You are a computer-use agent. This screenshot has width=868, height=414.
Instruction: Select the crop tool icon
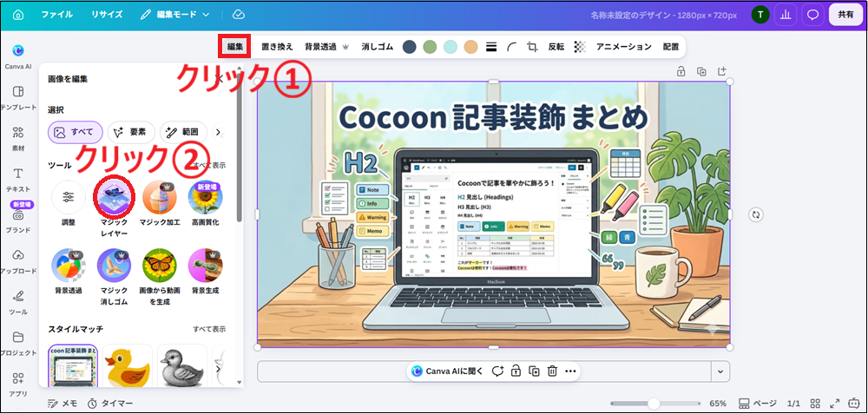pos(533,47)
